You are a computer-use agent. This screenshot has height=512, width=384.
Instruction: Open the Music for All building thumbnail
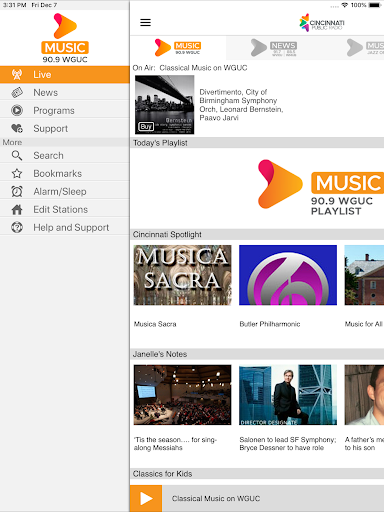(x=364, y=275)
